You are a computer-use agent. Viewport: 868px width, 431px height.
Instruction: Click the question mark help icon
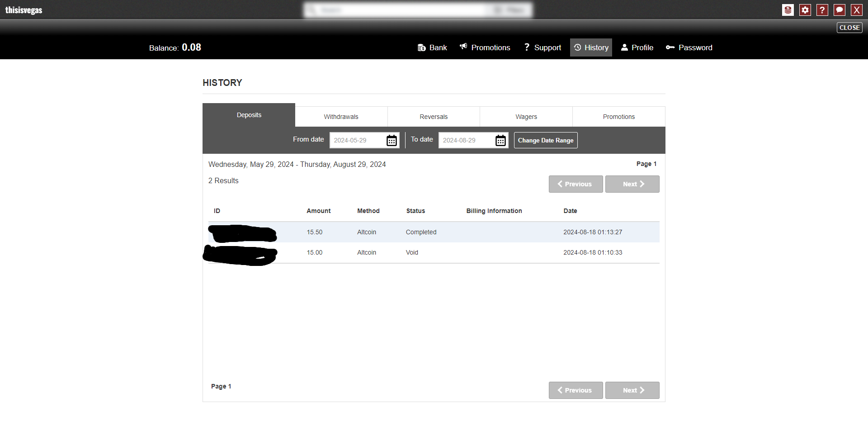tap(822, 10)
